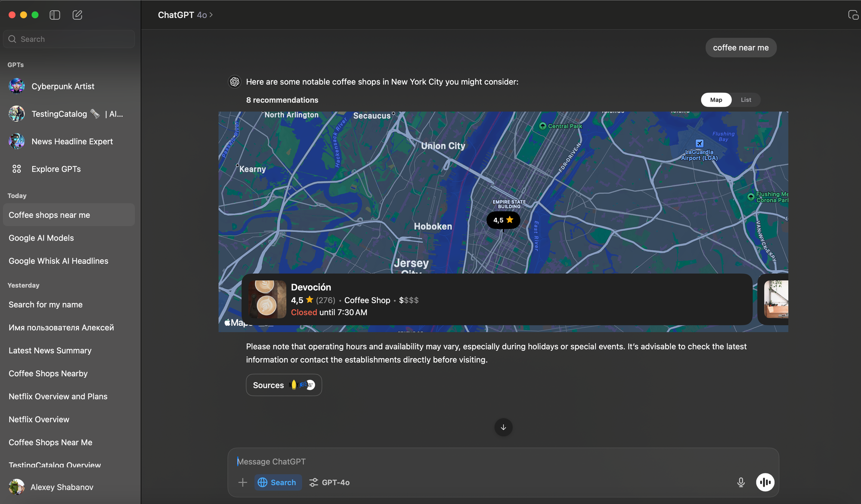
Task: Click the new chat compose icon
Action: (77, 15)
